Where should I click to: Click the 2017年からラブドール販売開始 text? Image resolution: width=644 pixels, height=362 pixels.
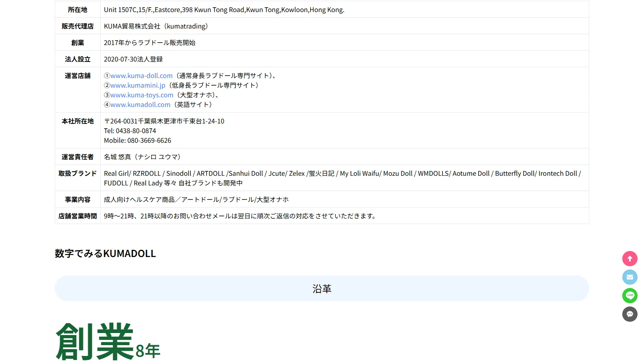pyautogui.click(x=150, y=43)
